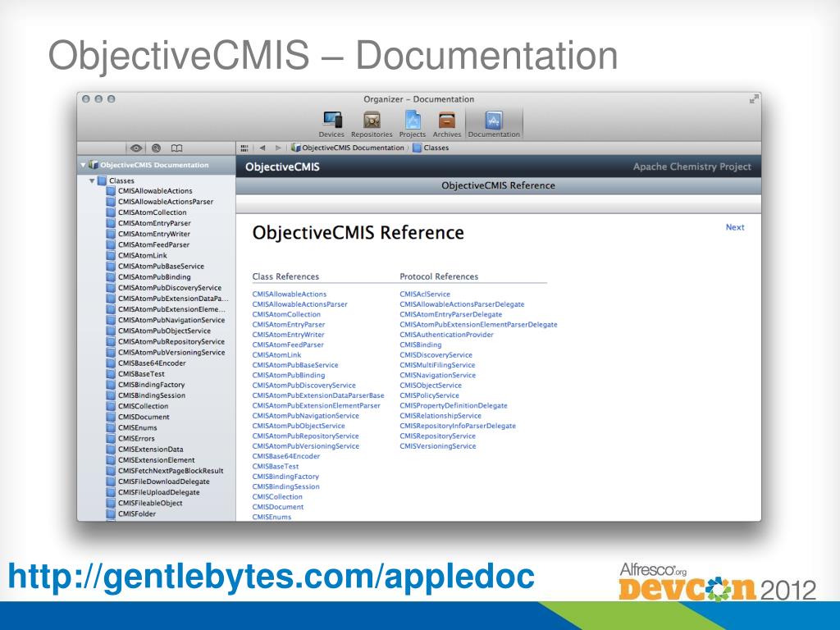
Task: Open CMISPolicyService protocol link
Action: (429, 395)
